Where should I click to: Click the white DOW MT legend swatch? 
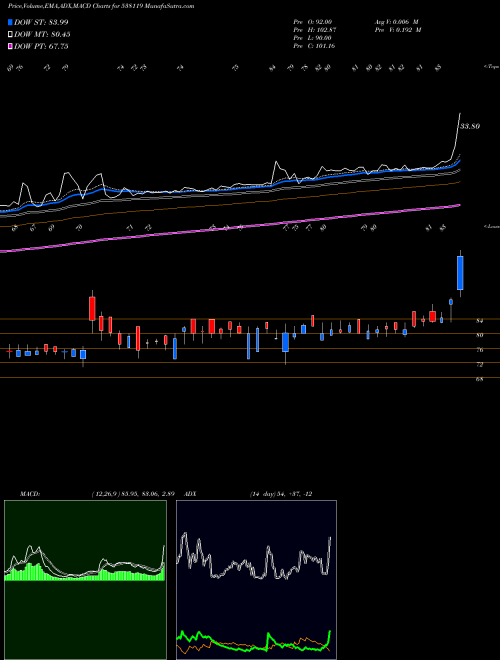point(11,35)
